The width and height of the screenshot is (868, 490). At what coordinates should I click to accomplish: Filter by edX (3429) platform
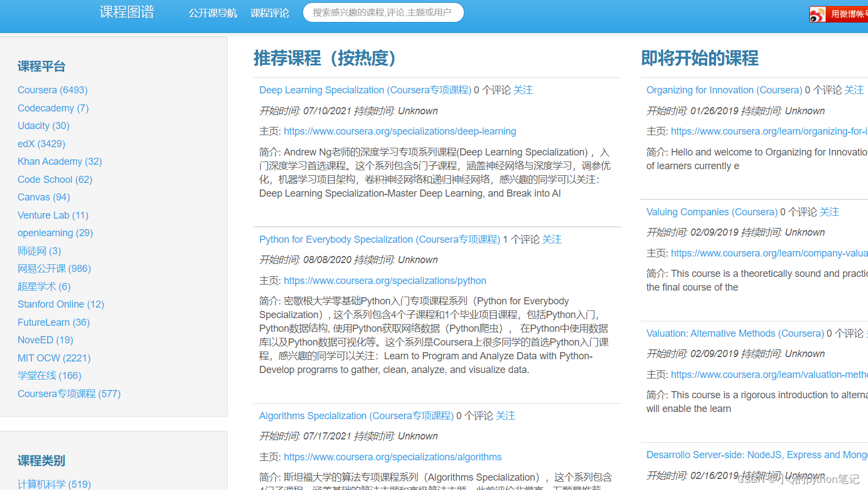[41, 144]
